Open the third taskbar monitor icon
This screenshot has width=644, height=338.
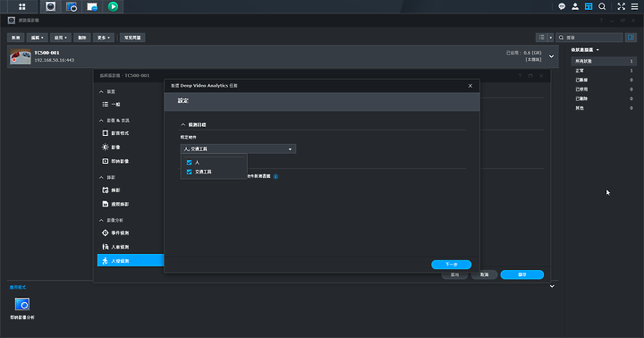[x=92, y=6]
